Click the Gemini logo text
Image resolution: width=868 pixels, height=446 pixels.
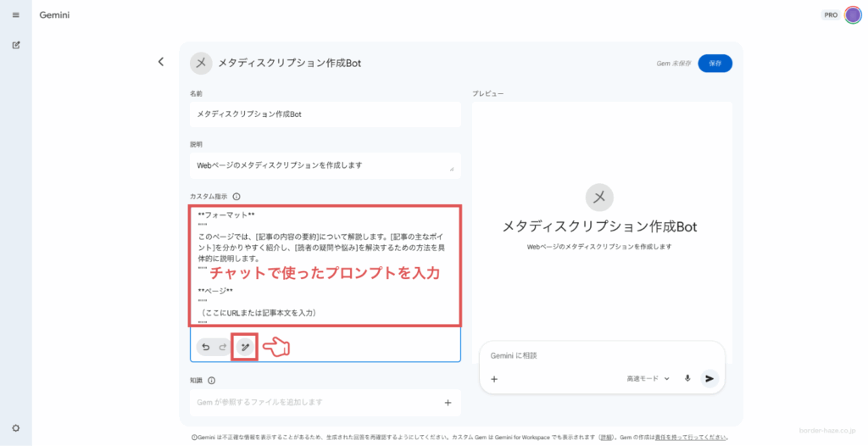coord(54,15)
